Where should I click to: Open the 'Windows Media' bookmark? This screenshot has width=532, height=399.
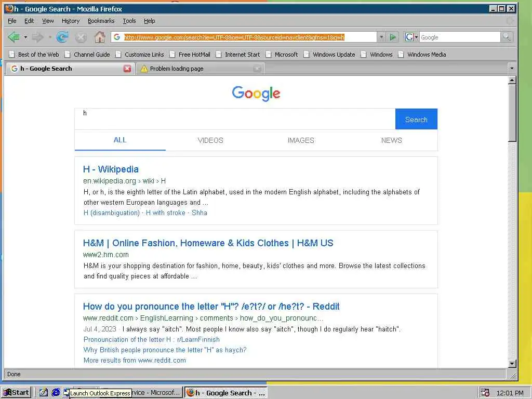point(422,54)
